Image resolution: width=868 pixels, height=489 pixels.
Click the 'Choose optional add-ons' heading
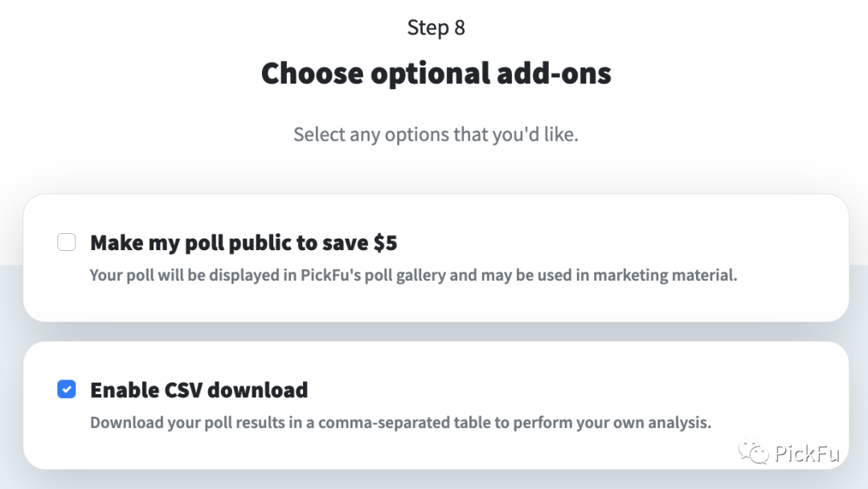(436, 73)
